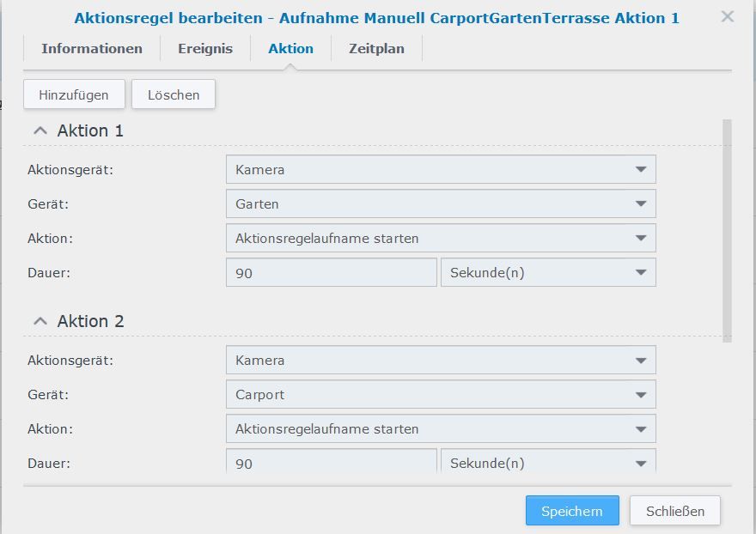Screen dimensions: 756x534
Task: Switch to the Informationen tab
Action: (x=92, y=49)
